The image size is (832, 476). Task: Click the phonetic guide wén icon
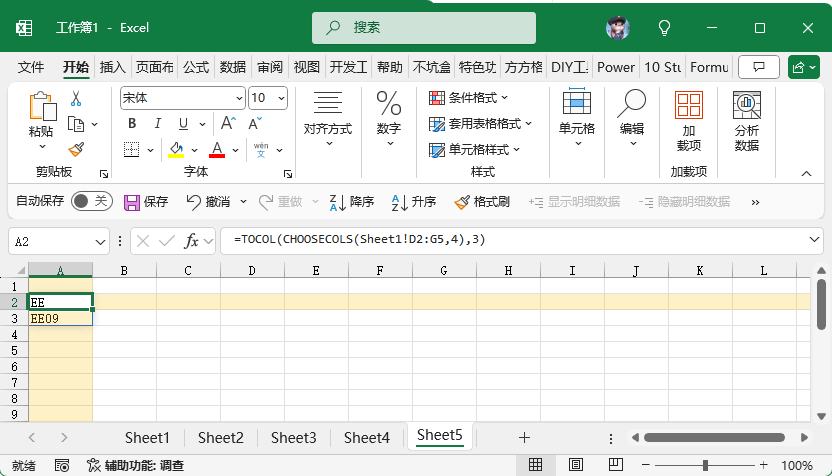click(261, 150)
